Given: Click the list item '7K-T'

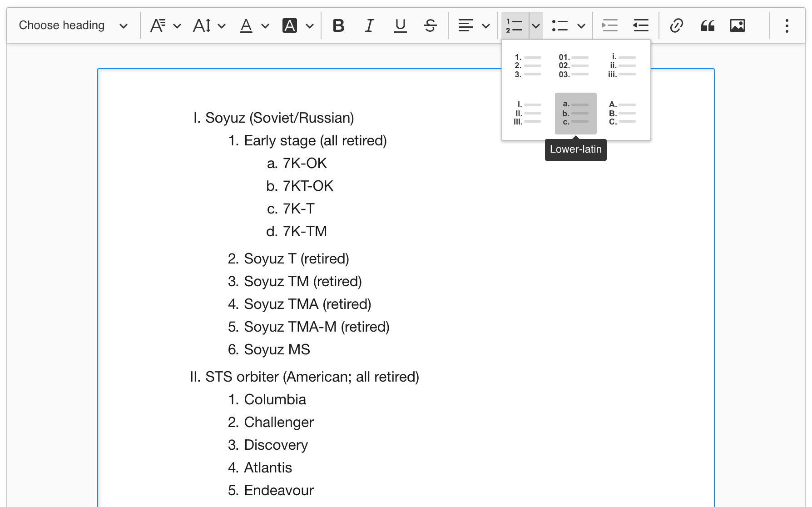Looking at the screenshot, I should 298,209.
